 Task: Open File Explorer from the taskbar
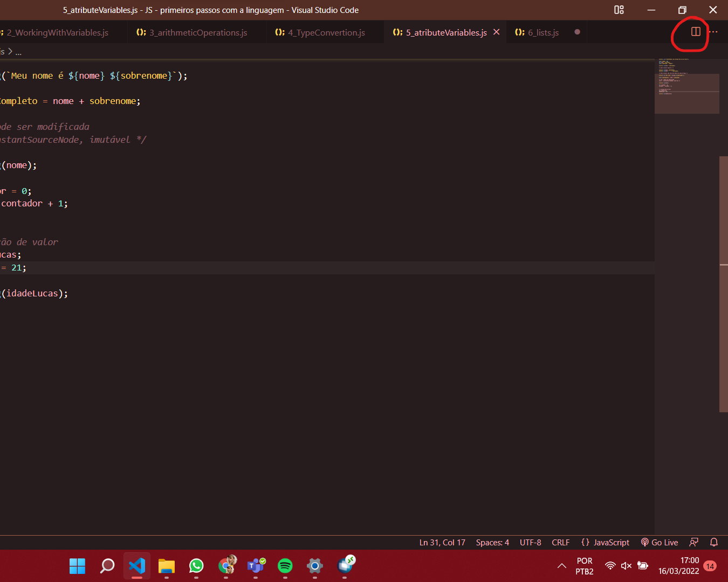pos(167,566)
